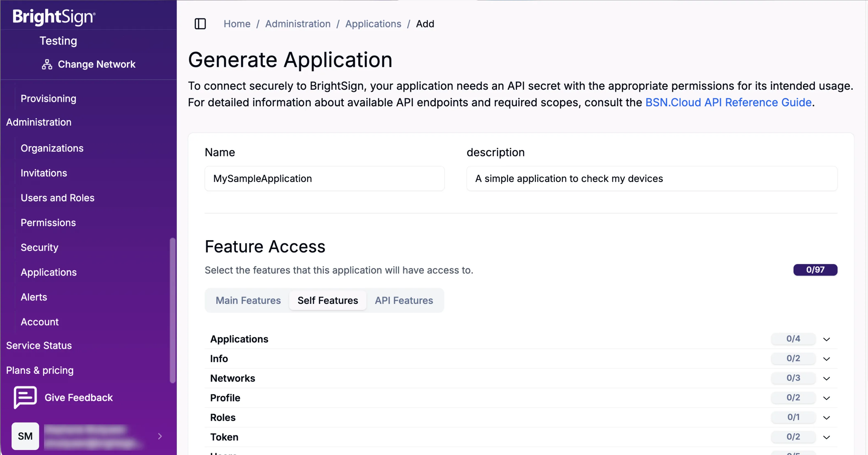Click the 0/4 count in Applications row
The image size is (868, 455).
pyautogui.click(x=793, y=339)
